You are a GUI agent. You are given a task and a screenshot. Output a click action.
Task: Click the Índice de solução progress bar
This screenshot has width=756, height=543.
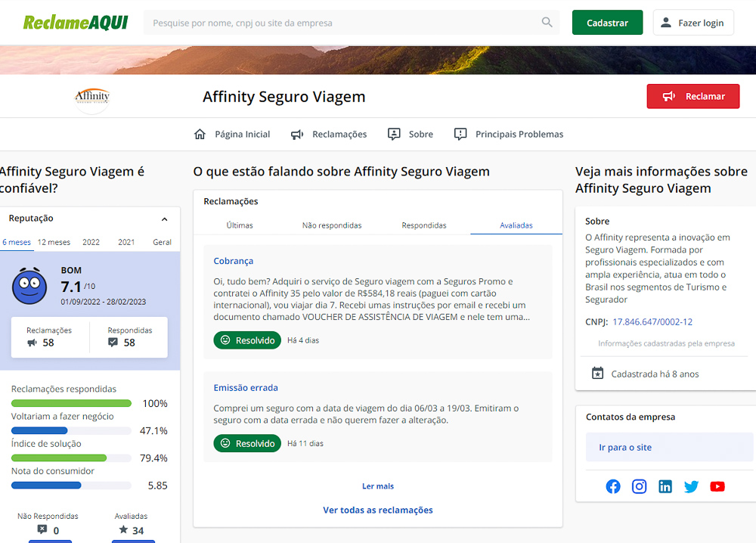tap(71, 458)
